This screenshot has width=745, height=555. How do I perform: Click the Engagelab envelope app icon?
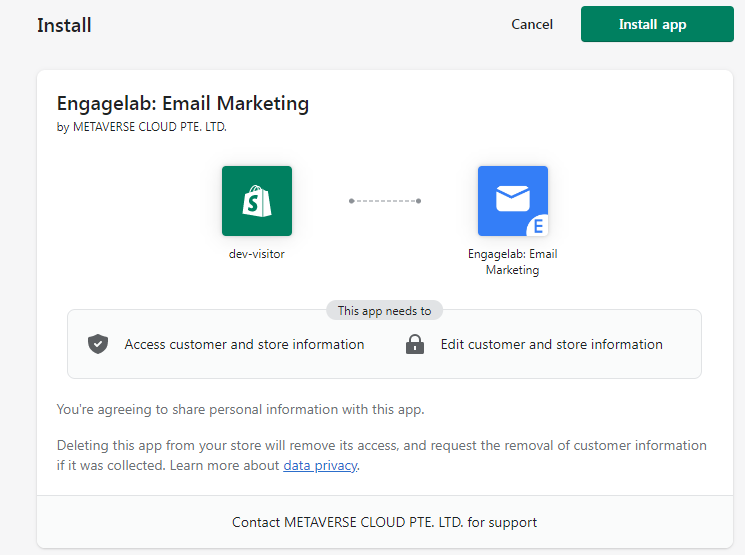[513, 201]
